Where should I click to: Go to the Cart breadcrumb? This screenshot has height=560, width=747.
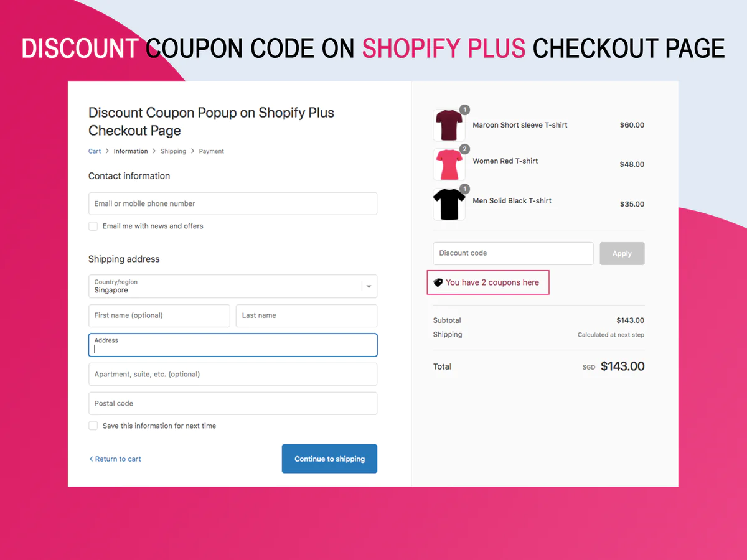(95, 151)
